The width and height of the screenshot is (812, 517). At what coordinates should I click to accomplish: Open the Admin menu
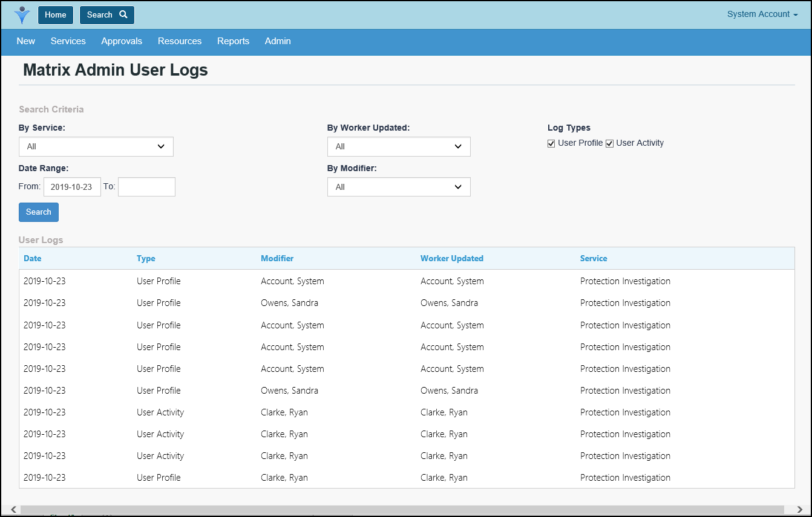pyautogui.click(x=278, y=41)
